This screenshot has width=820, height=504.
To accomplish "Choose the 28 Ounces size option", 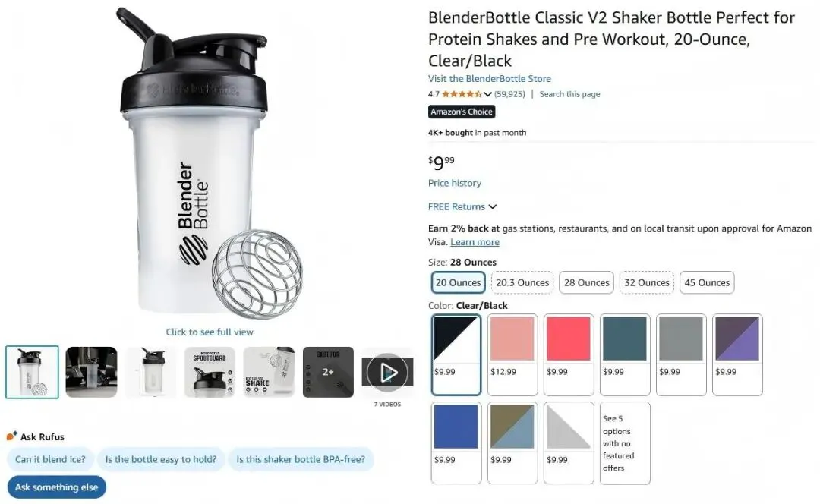I will pos(586,282).
